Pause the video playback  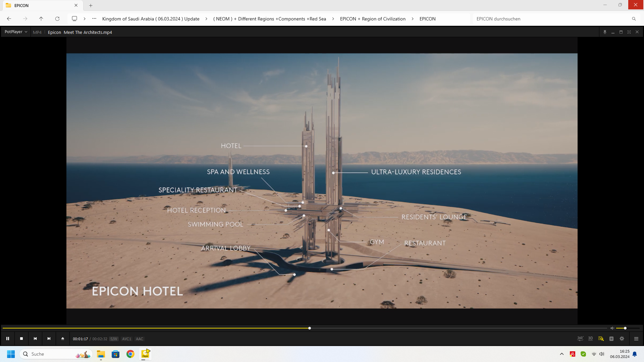[8, 339]
